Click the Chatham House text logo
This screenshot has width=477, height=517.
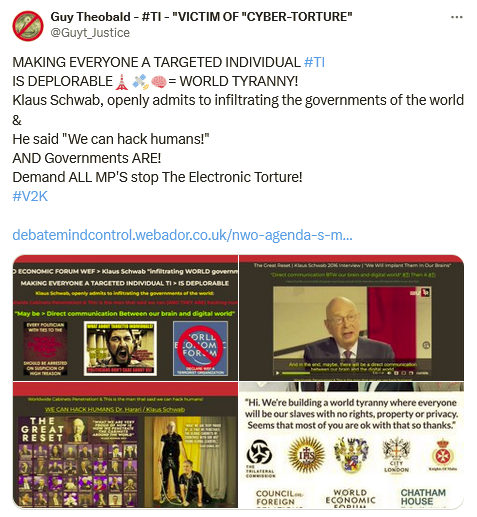coord(423,497)
